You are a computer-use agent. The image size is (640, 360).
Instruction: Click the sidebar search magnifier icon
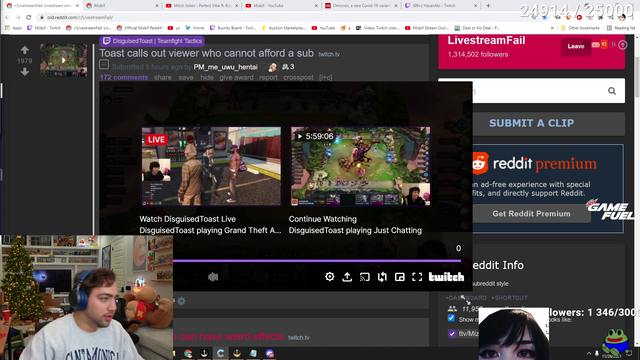[611, 91]
